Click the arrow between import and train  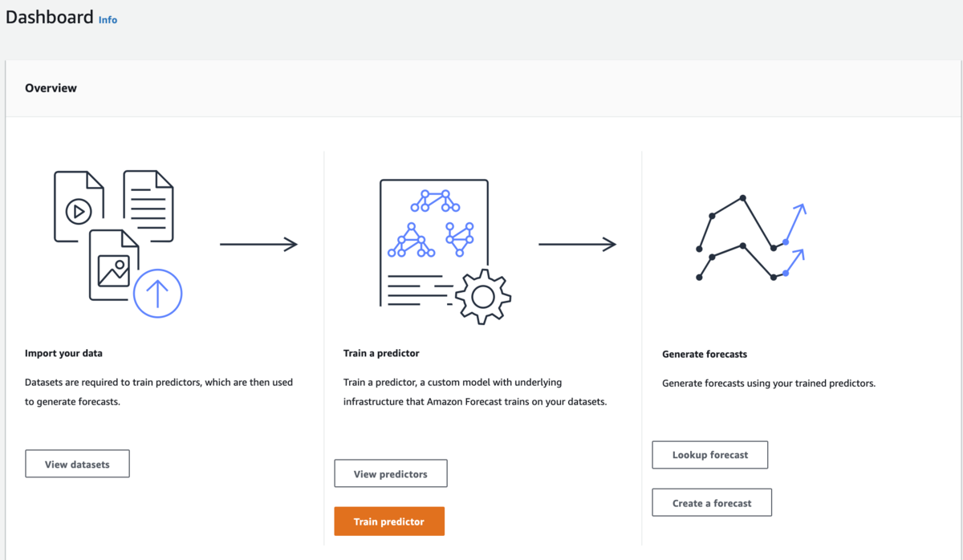[258, 245]
